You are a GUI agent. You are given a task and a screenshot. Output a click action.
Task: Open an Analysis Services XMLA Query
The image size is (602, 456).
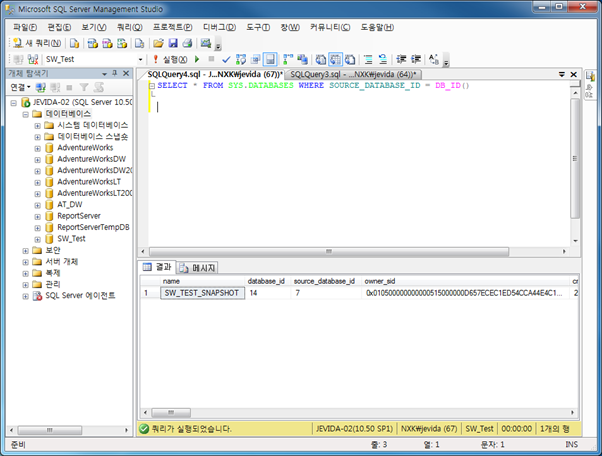122,43
